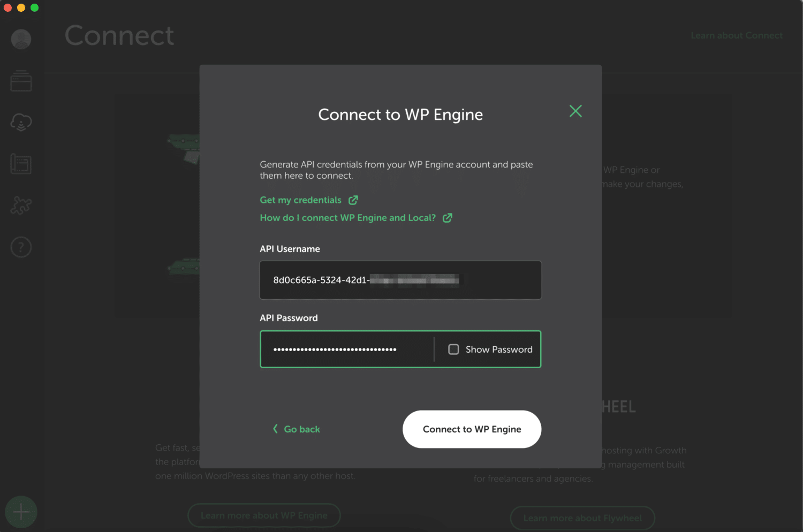This screenshot has width=803, height=532.
Task: Open the Add-ons puzzle piece icon
Action: point(21,206)
